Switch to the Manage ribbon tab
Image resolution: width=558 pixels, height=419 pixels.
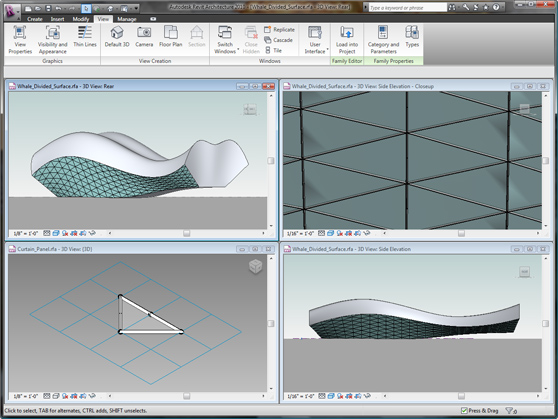(127, 19)
